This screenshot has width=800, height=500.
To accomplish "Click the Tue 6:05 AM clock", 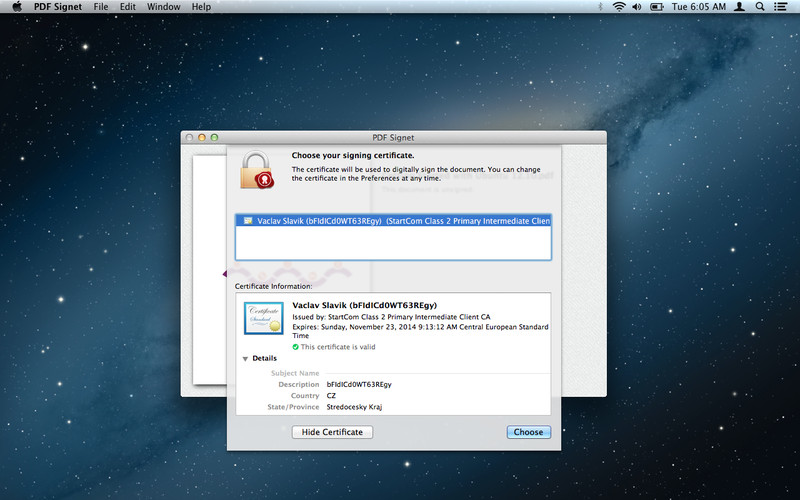I will pos(698,7).
